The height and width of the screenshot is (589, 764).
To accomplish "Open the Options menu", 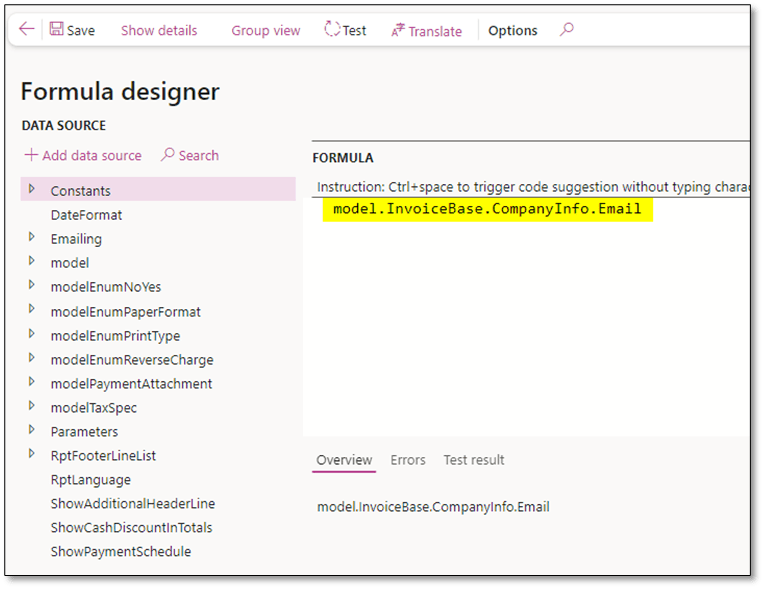I will [512, 30].
